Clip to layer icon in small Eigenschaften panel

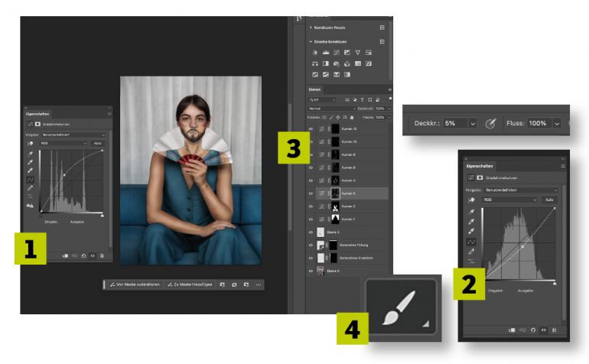pyautogui.click(x=65, y=256)
